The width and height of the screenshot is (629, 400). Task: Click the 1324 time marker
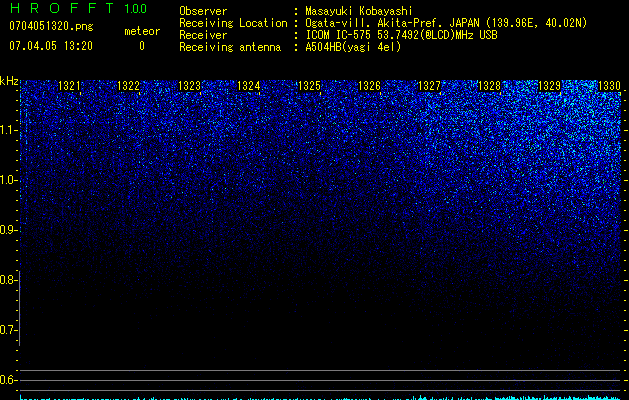[x=249, y=86]
